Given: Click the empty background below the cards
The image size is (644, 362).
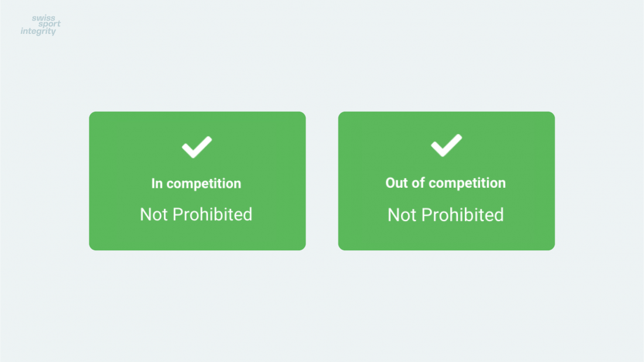Looking at the screenshot, I should coord(322,306).
